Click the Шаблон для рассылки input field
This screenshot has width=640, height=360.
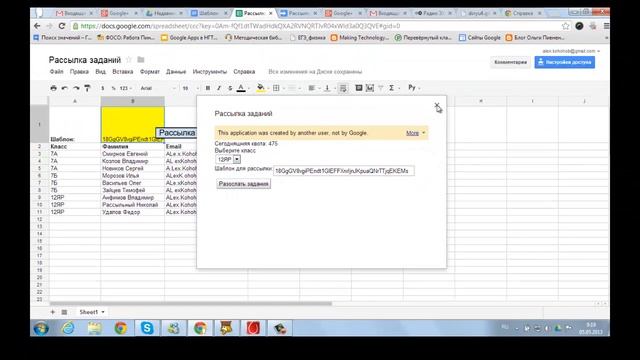pos(344,171)
